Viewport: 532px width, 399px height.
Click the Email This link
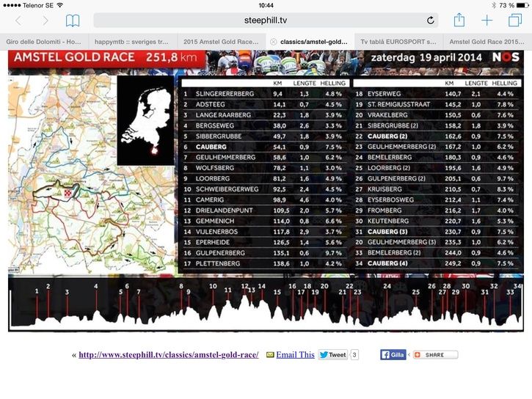[x=295, y=354]
